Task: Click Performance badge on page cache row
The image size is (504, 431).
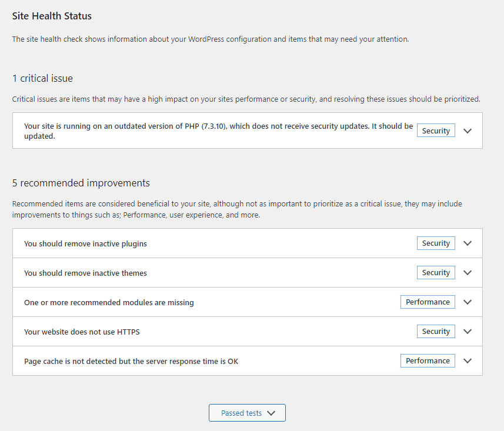Action: (x=428, y=361)
